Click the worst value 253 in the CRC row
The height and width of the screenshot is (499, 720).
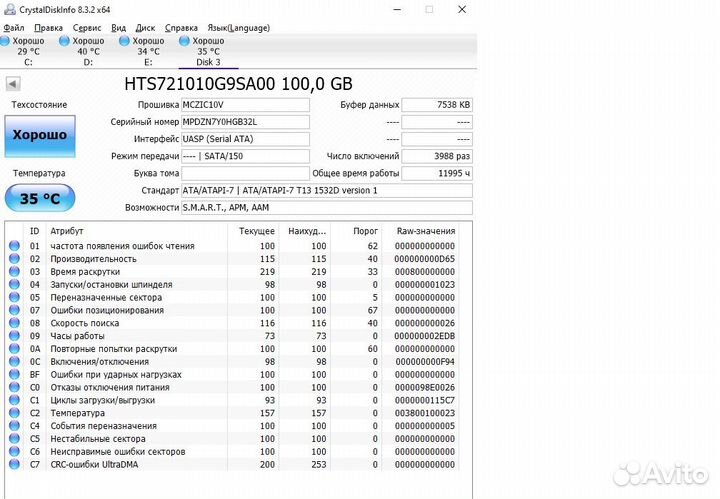319,465
